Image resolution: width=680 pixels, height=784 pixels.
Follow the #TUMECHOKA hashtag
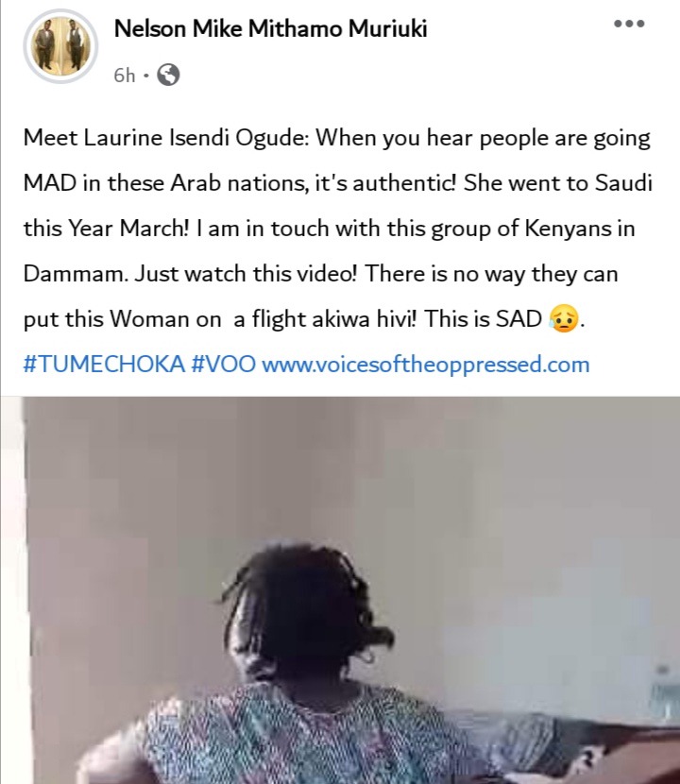[x=104, y=364]
